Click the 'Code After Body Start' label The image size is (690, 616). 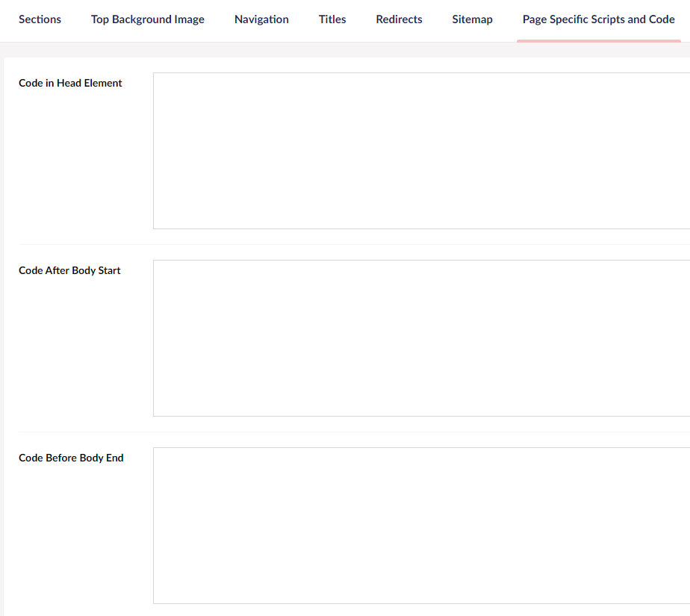pyautogui.click(x=69, y=270)
